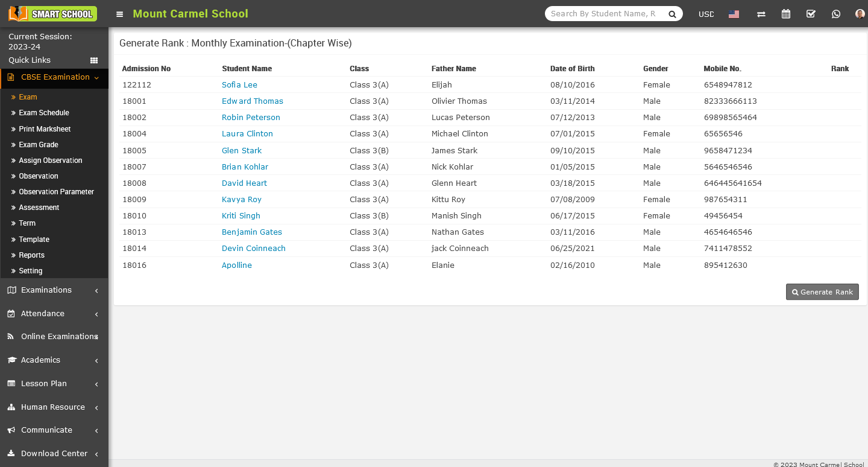Image resolution: width=868 pixels, height=467 pixels.
Task: Open the Quick Links grid icon
Action: (94, 60)
